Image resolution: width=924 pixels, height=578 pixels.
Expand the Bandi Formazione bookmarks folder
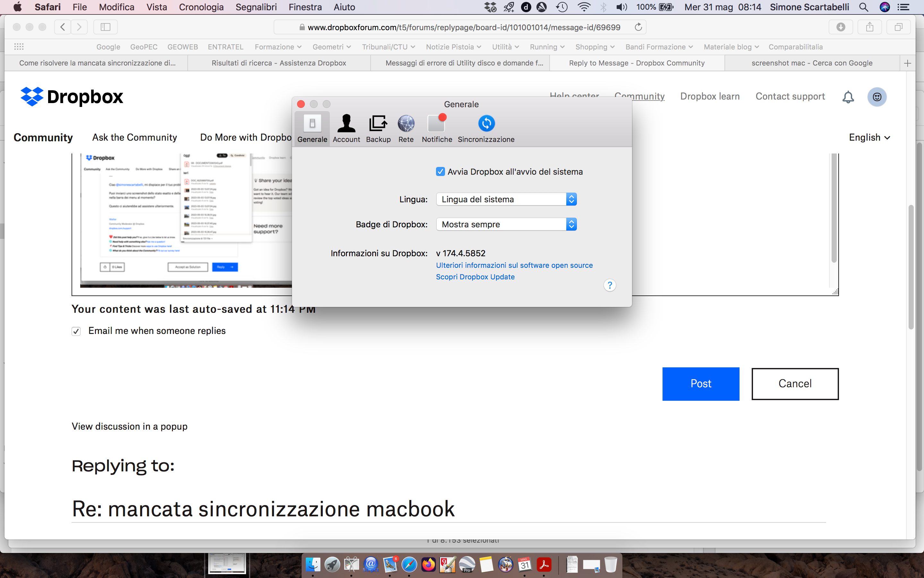[659, 47]
